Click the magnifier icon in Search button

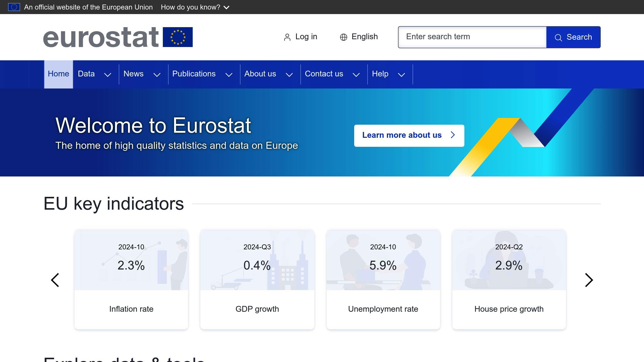pyautogui.click(x=558, y=38)
